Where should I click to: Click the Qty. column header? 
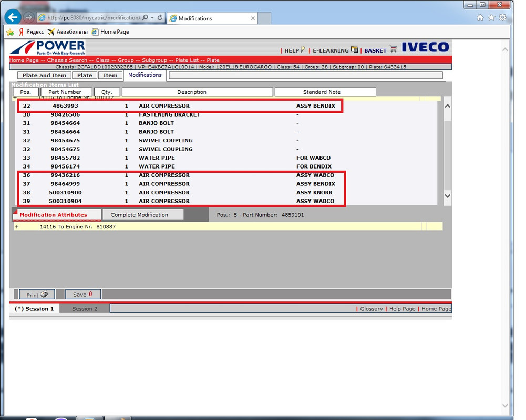(107, 92)
